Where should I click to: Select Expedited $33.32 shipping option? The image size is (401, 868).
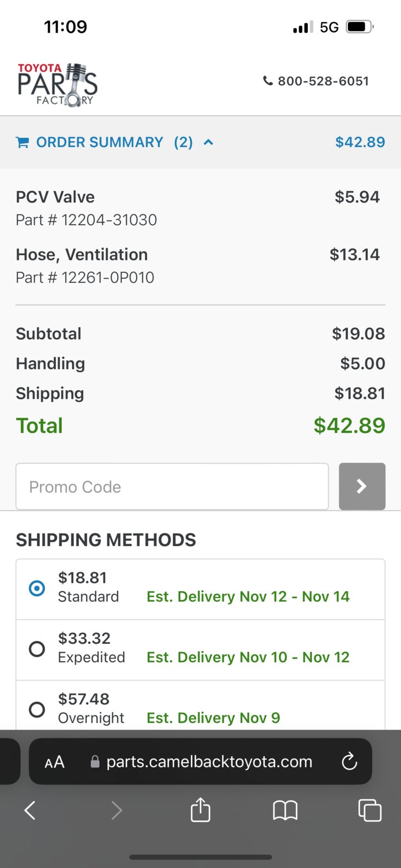(x=200, y=650)
